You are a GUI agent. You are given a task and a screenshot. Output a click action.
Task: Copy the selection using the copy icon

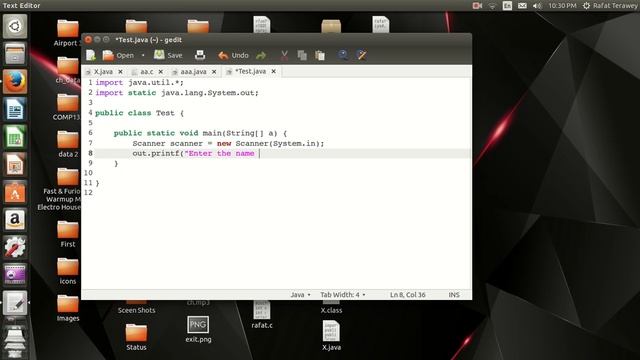pos(302,55)
